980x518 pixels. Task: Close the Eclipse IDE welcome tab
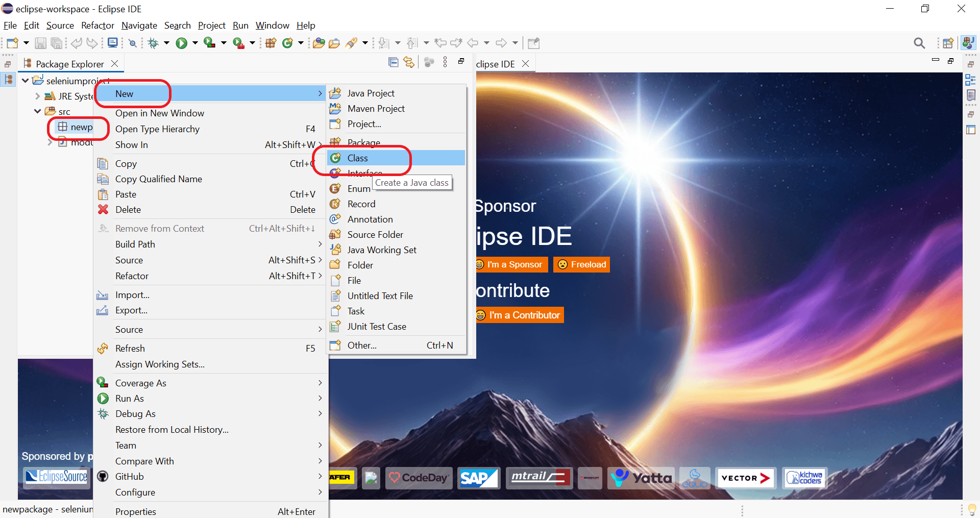[525, 64]
